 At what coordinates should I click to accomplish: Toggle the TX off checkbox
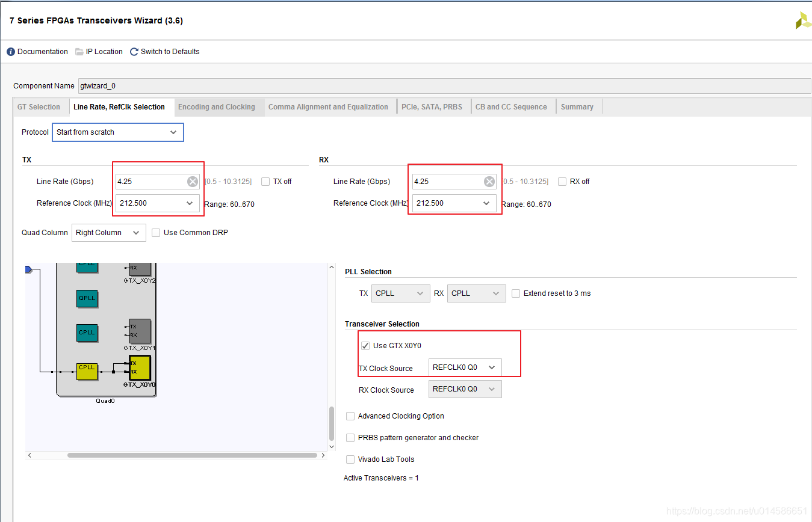(x=265, y=182)
